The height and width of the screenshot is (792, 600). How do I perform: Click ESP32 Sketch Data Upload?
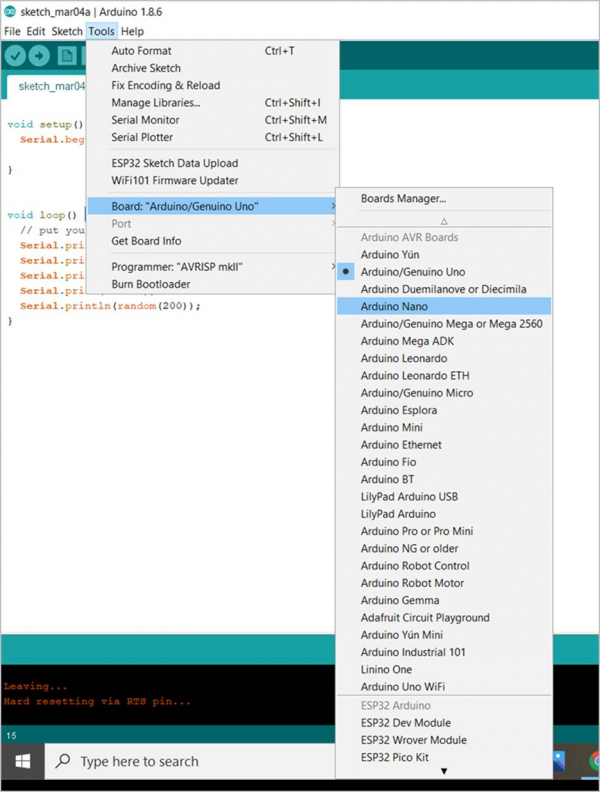click(212, 163)
